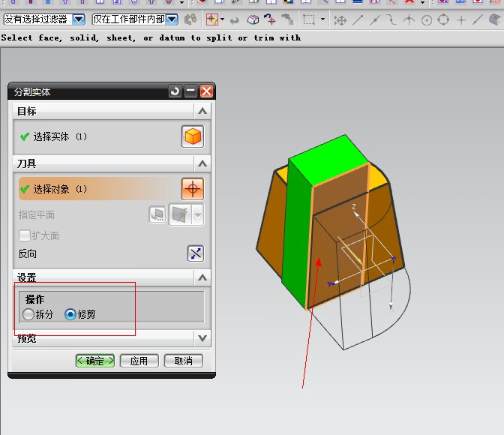Toggle the intersection snap icon
The width and height of the screenshot is (504, 435).
pos(409,20)
